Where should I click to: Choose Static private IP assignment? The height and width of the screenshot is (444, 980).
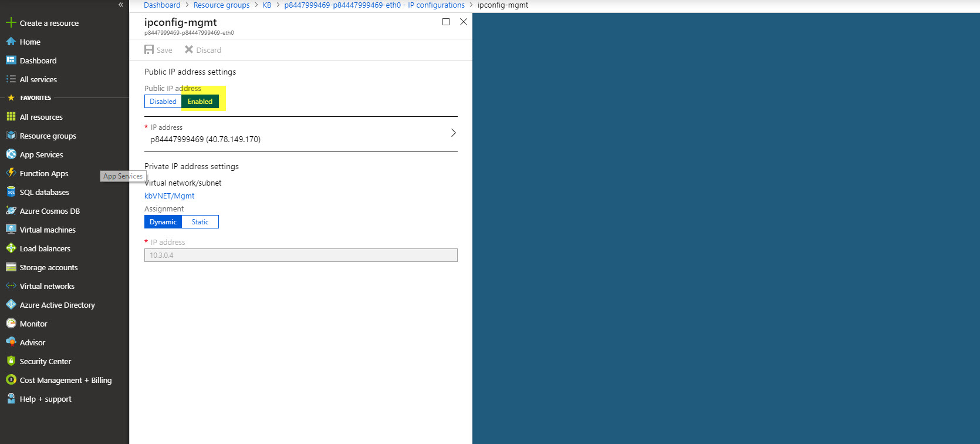[200, 222]
